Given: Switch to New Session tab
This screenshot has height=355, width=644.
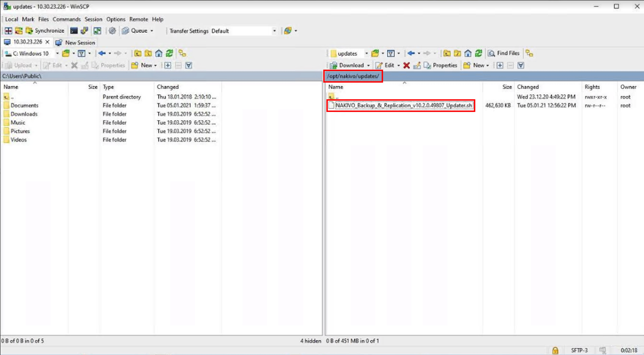Looking at the screenshot, I should click(76, 43).
